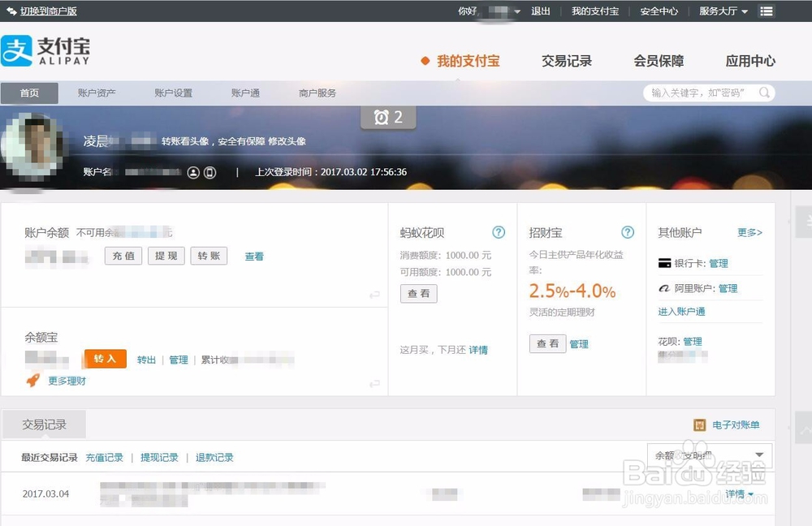
Task: Open the 应用中心 tab
Action: pos(750,61)
